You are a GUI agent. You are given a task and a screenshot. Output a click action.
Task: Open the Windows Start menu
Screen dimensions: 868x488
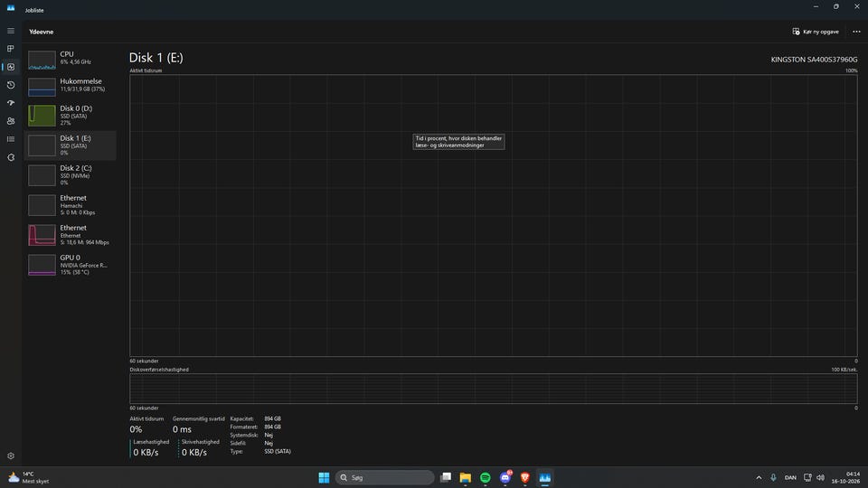324,477
